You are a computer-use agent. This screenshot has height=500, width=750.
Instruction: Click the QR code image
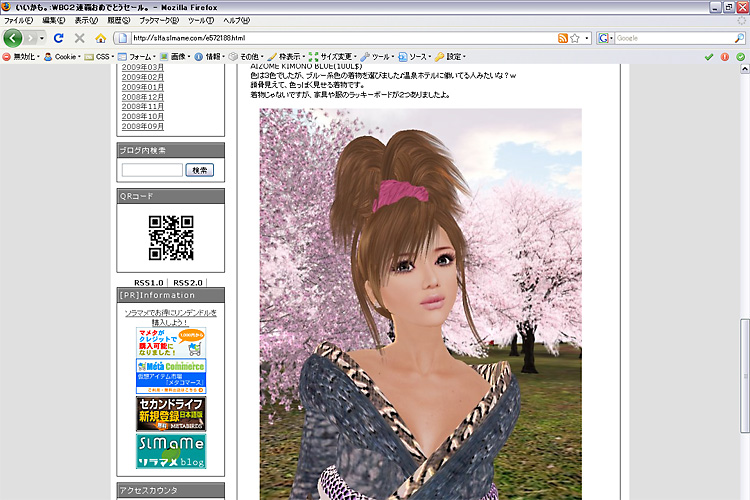point(171,238)
